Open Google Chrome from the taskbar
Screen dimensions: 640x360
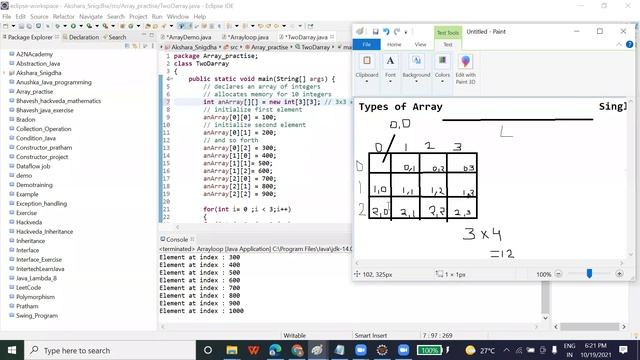pyautogui.click(x=297, y=350)
